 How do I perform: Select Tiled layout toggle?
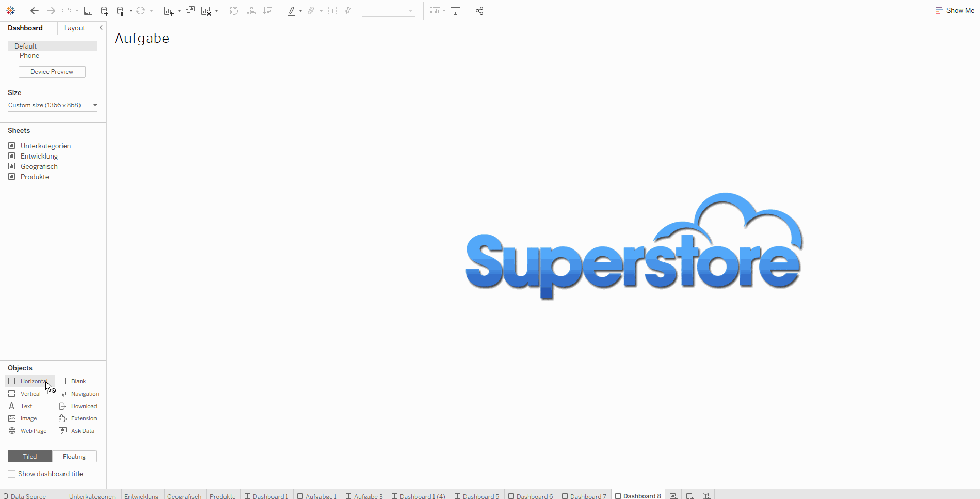click(x=30, y=457)
